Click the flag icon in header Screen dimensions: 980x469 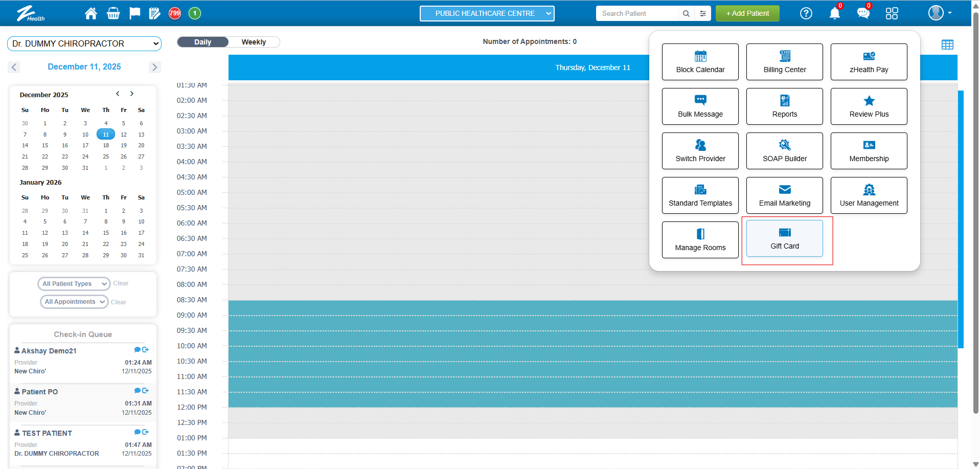click(134, 13)
